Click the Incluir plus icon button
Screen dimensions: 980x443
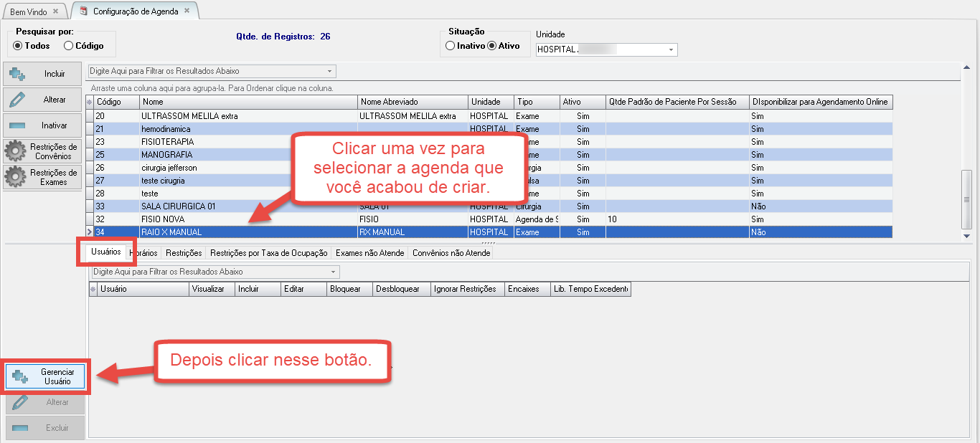[x=42, y=74]
